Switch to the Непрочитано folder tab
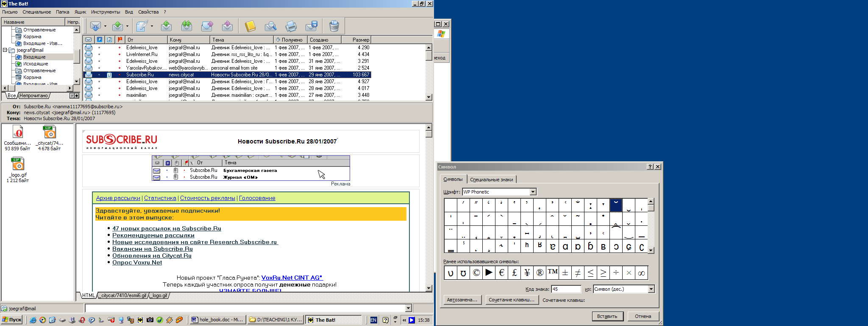 point(33,96)
